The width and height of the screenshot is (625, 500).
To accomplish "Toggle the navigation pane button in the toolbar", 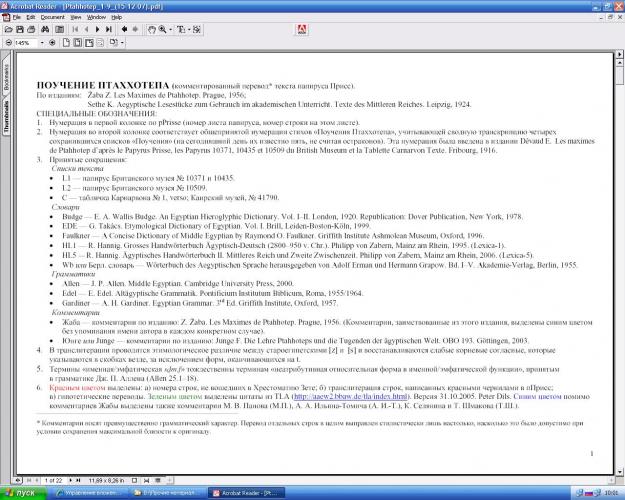I will click(x=59, y=30).
